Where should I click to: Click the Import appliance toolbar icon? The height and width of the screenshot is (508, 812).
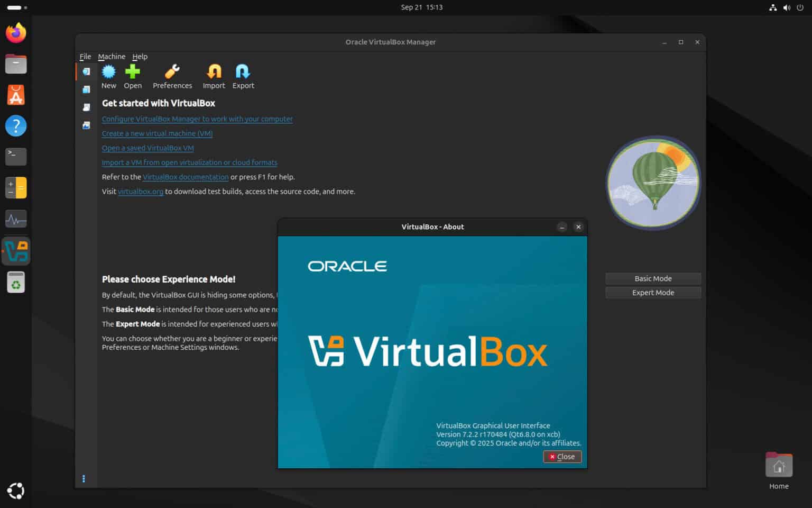pos(214,76)
